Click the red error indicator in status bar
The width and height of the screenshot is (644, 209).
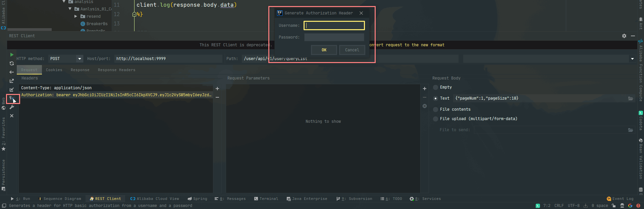click(638, 206)
